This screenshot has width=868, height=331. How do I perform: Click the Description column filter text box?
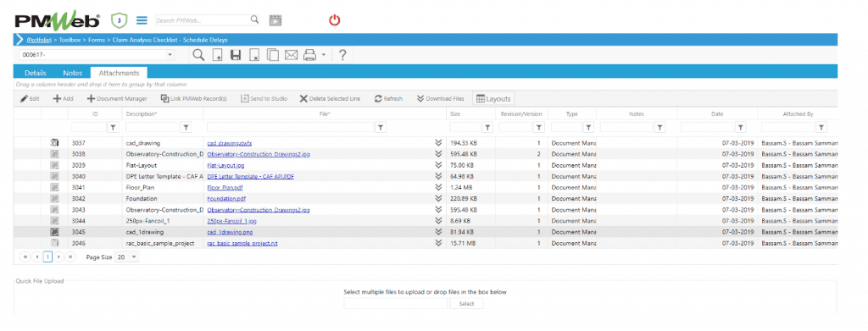153,128
